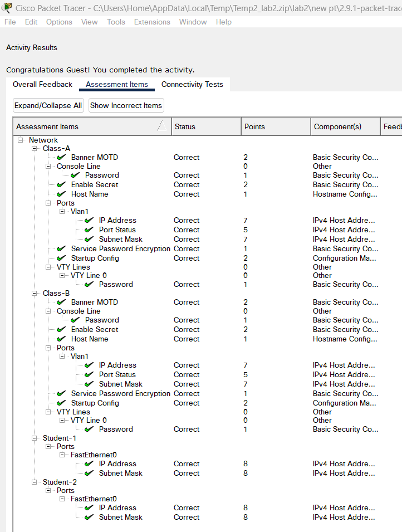Open the Extensions menu
This screenshot has height=532, width=402.
[x=152, y=22]
